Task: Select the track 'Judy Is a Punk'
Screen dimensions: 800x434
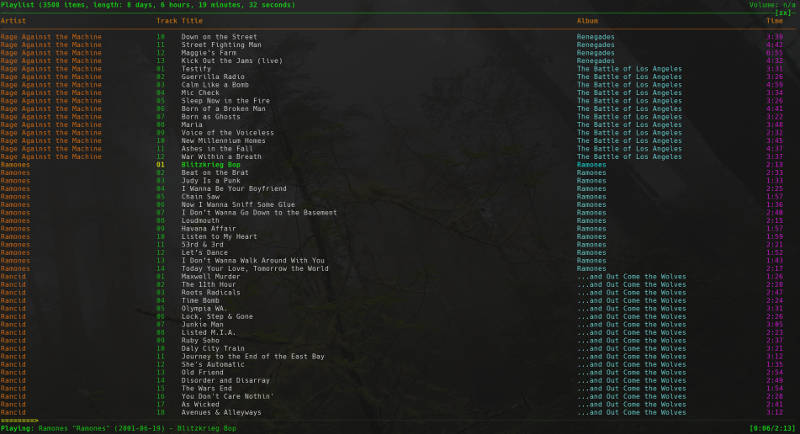Action: click(211, 181)
